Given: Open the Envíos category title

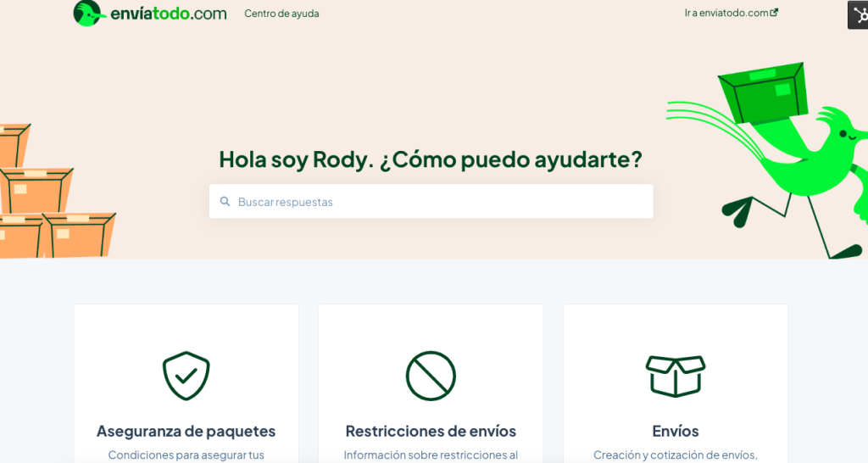Looking at the screenshot, I should [676, 431].
